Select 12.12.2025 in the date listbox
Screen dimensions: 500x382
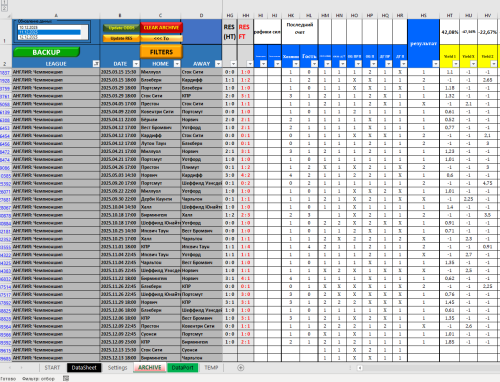click(x=49, y=37)
